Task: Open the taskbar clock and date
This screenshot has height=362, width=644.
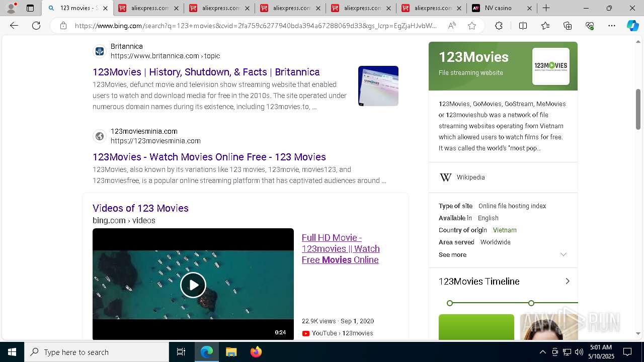Action: [600, 352]
